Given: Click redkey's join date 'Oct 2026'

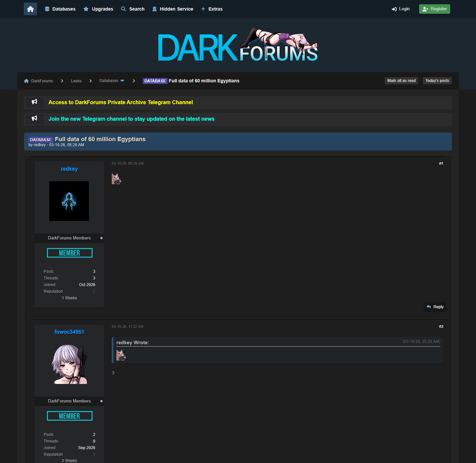Looking at the screenshot, I should 87,285.
